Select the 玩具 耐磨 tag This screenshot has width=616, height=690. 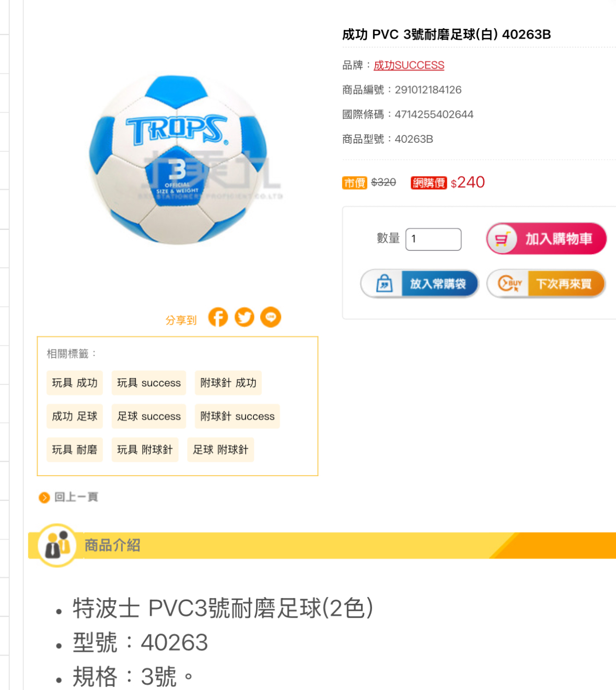click(75, 450)
